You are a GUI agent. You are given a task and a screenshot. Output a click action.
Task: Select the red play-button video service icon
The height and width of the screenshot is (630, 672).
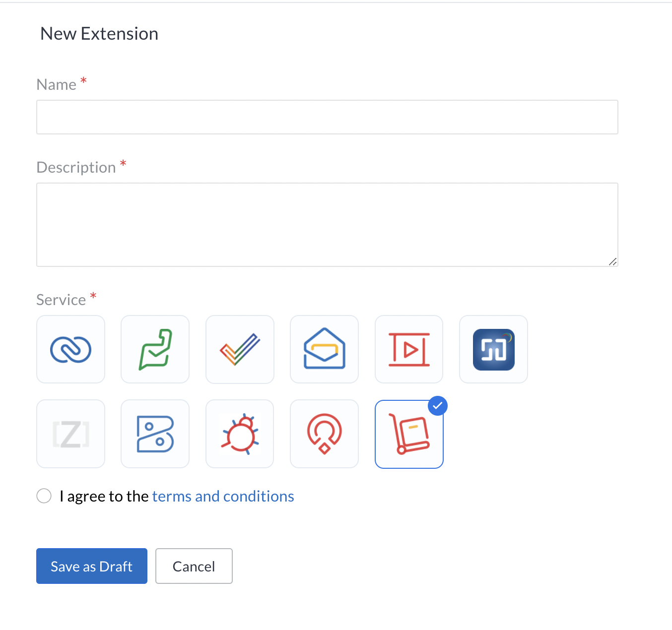point(409,349)
